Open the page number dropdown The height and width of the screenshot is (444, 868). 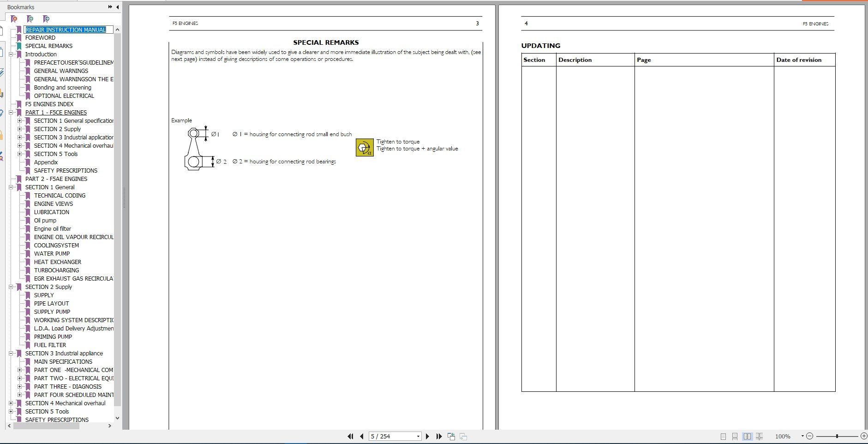(418, 436)
